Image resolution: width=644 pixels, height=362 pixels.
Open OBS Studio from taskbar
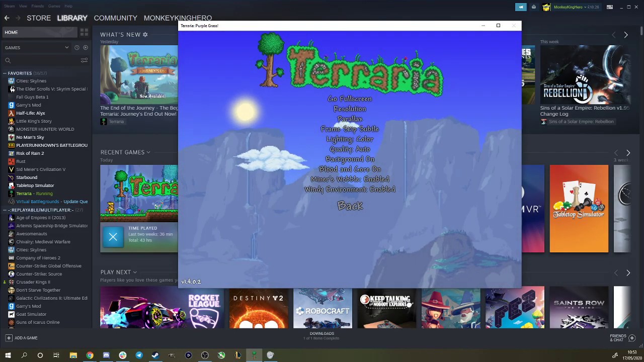(x=205, y=355)
